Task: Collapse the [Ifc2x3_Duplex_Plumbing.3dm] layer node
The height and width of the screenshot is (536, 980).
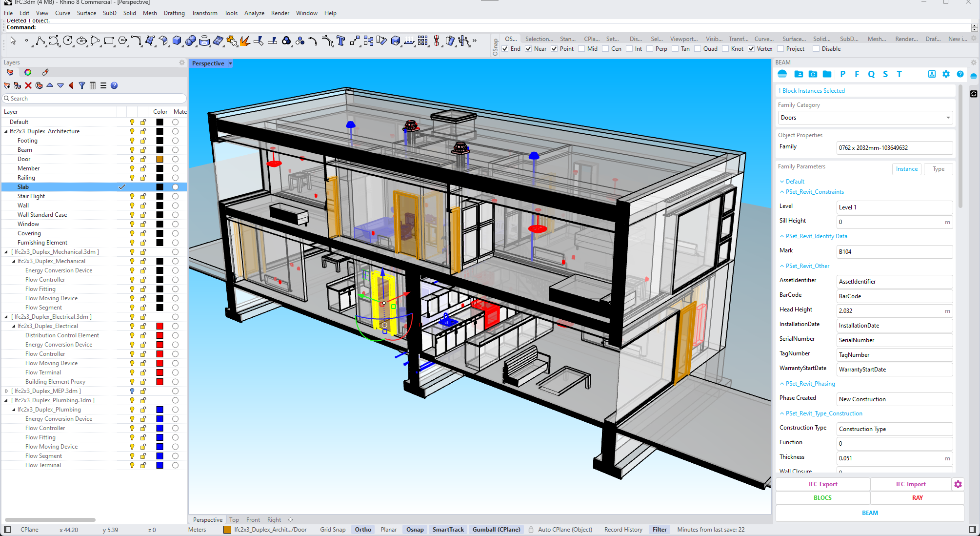Action: coord(6,400)
